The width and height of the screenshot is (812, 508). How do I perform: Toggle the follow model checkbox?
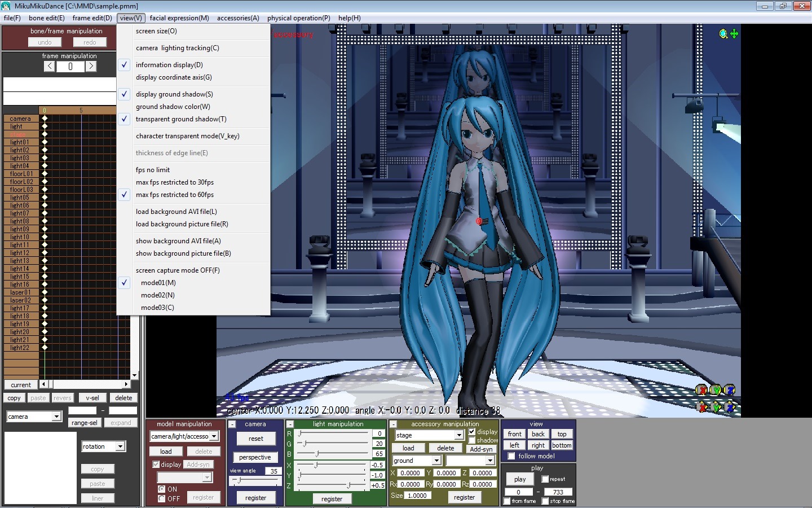[x=511, y=456]
